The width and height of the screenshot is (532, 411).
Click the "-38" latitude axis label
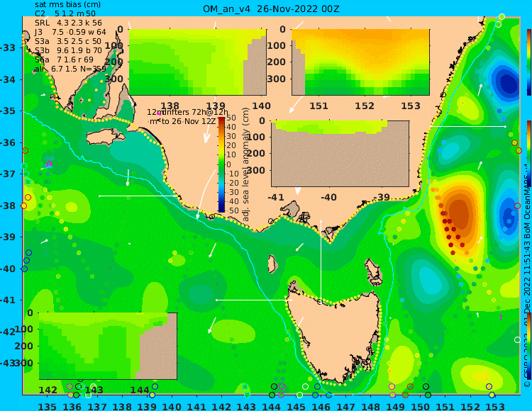point(8,205)
